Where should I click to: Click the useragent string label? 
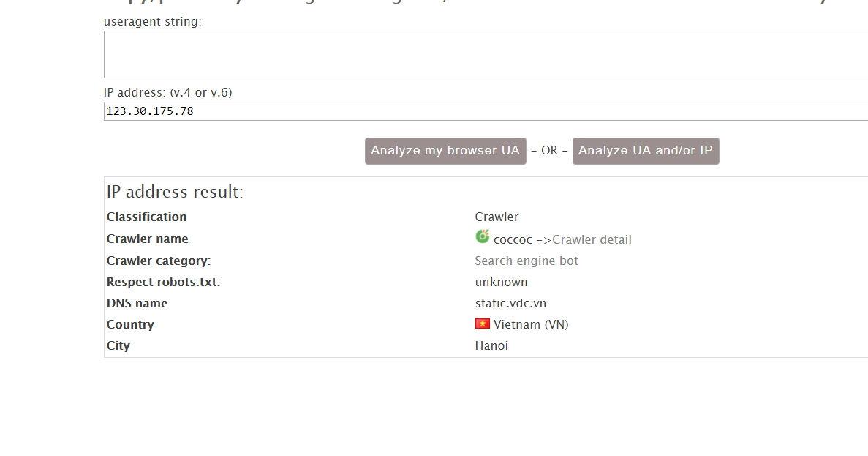point(152,21)
